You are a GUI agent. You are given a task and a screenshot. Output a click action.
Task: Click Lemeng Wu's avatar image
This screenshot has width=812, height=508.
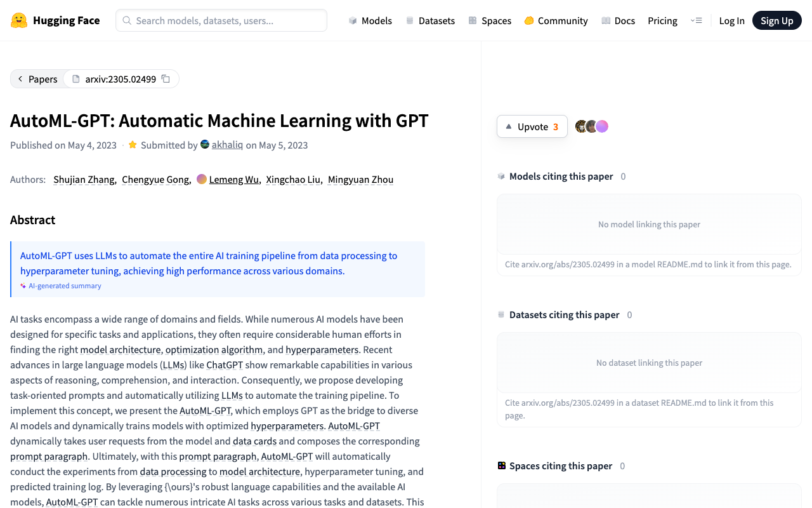pos(202,179)
